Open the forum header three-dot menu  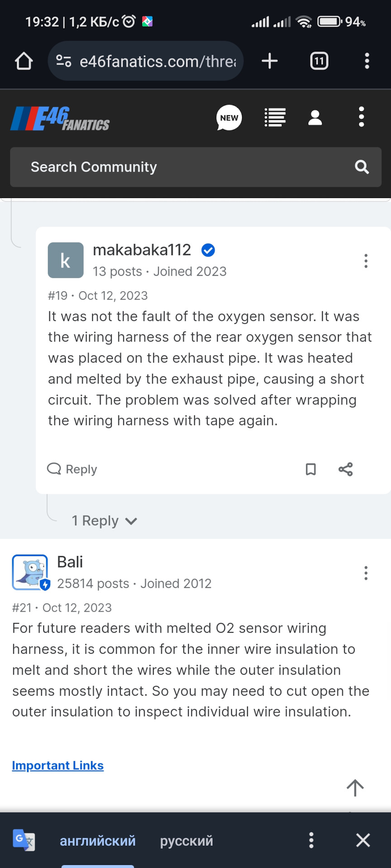pos(361,117)
